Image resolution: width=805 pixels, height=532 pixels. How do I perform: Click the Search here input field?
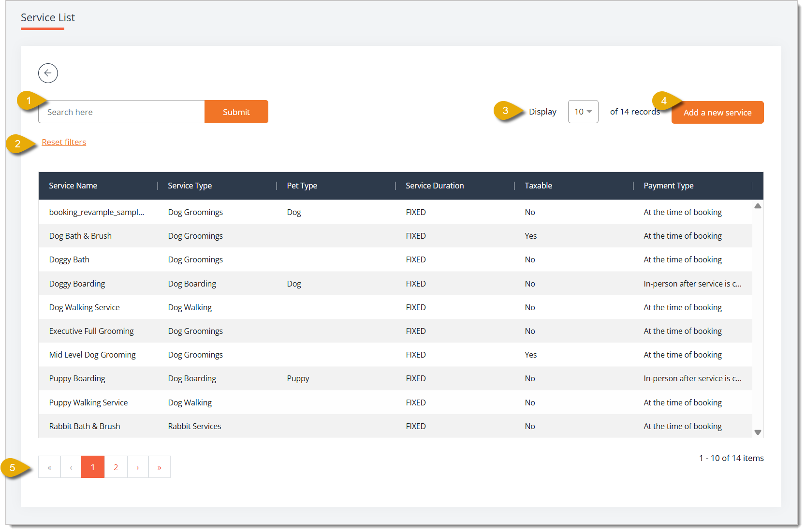pos(121,112)
